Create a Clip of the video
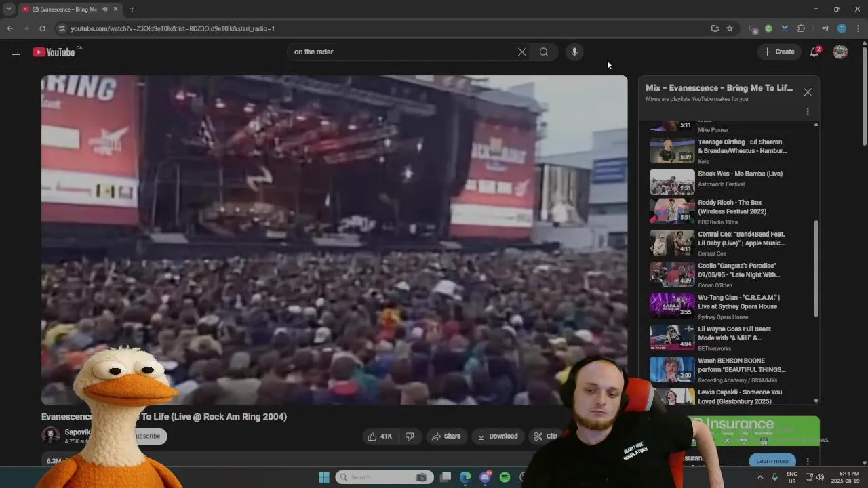This screenshot has height=488, width=868. (546, 436)
